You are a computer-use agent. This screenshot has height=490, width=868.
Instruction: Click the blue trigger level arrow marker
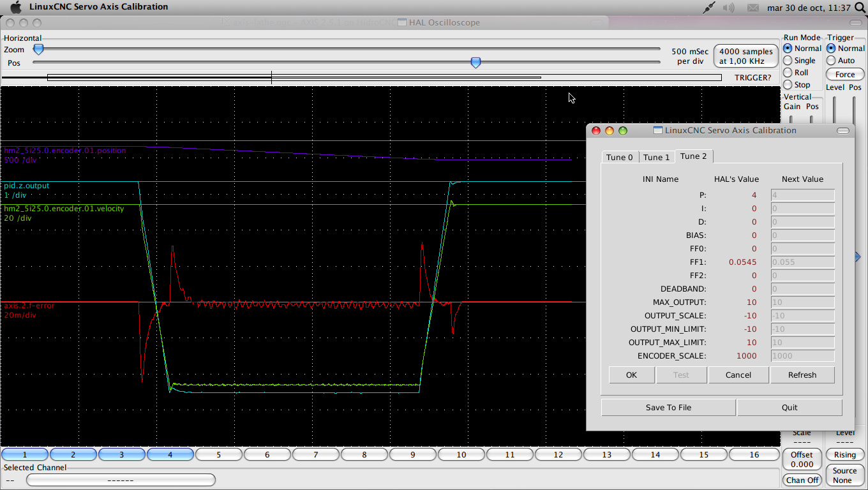pos(858,256)
